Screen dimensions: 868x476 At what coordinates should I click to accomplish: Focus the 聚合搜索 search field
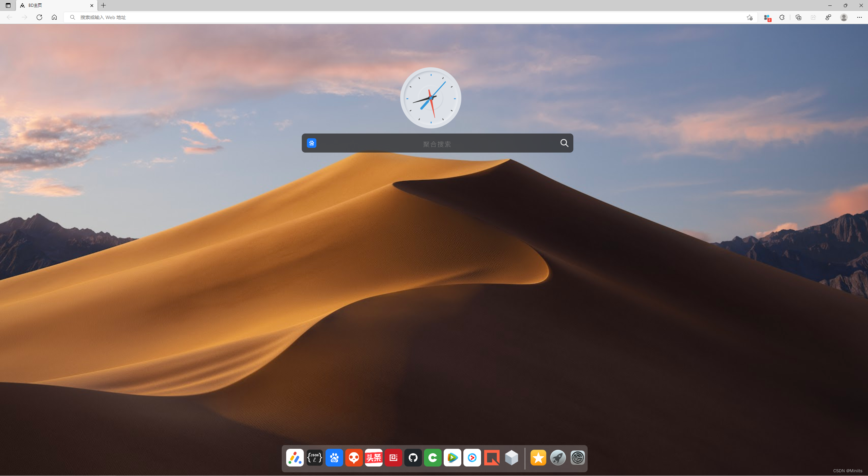437,144
